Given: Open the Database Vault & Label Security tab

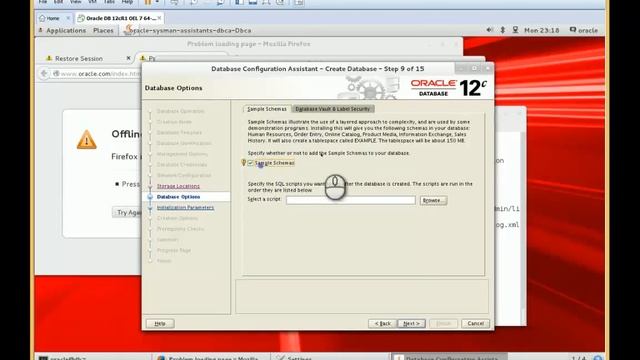Looking at the screenshot, I should pos(333,109).
